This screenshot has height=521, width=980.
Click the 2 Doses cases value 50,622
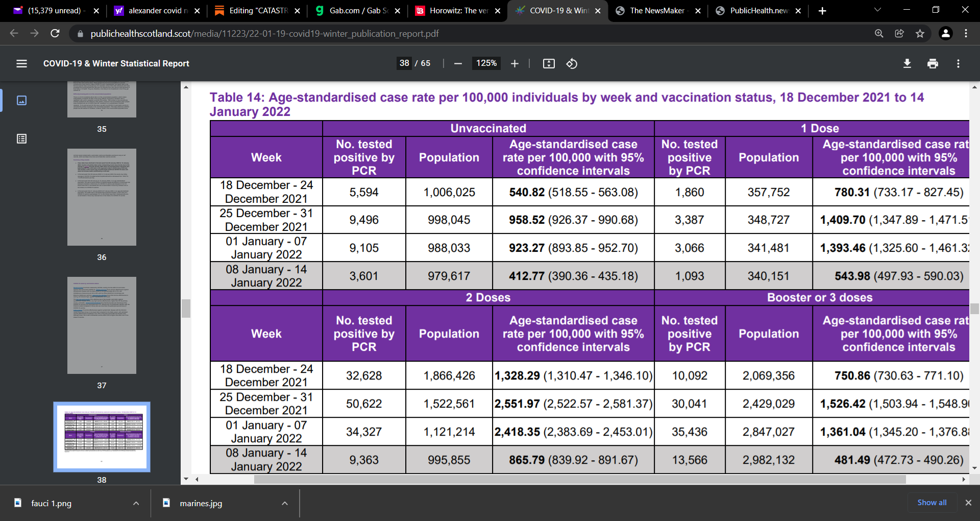tap(364, 404)
